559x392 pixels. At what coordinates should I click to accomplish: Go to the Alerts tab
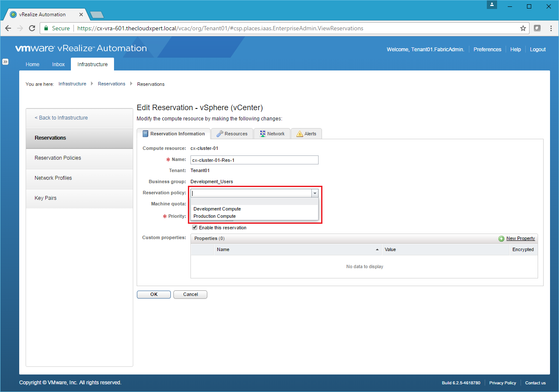coord(306,134)
